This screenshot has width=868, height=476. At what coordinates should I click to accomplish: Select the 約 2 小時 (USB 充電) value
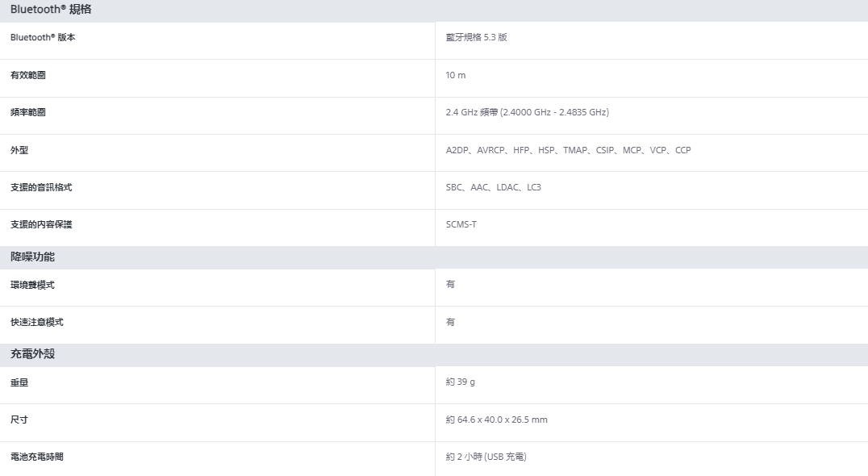click(x=486, y=457)
